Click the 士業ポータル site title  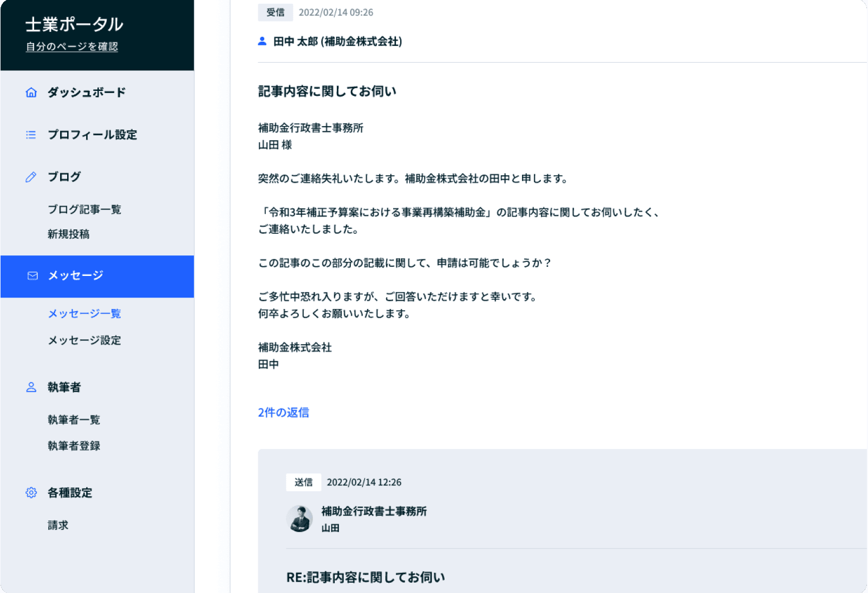[74, 24]
